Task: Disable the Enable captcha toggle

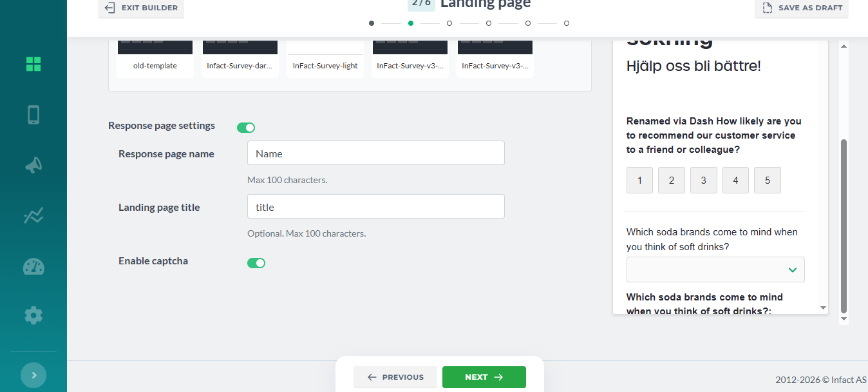Action: click(256, 263)
